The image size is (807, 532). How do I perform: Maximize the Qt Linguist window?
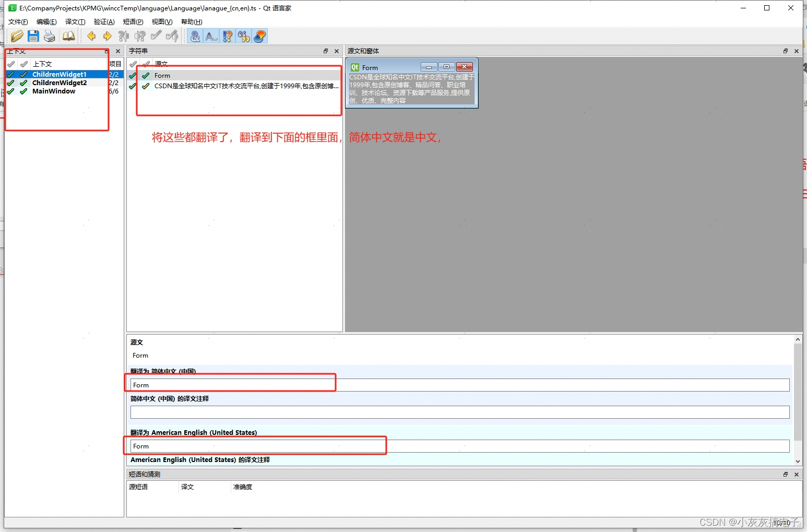(767, 8)
